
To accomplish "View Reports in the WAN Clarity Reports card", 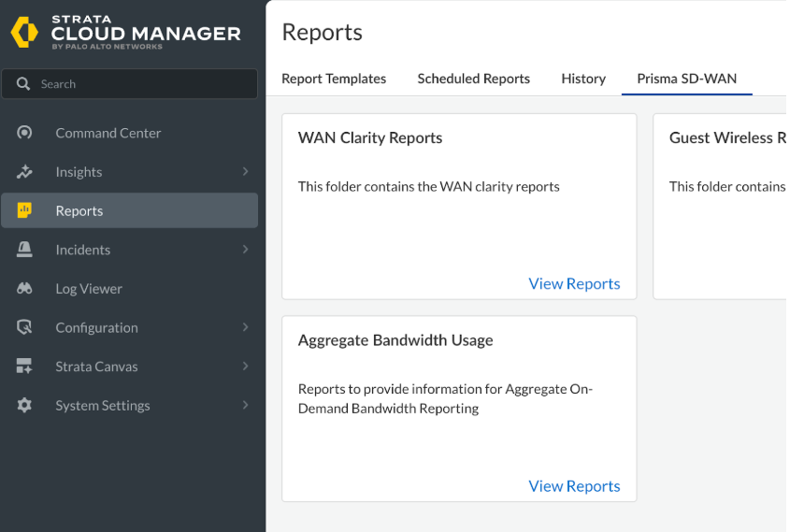I will 574,283.
